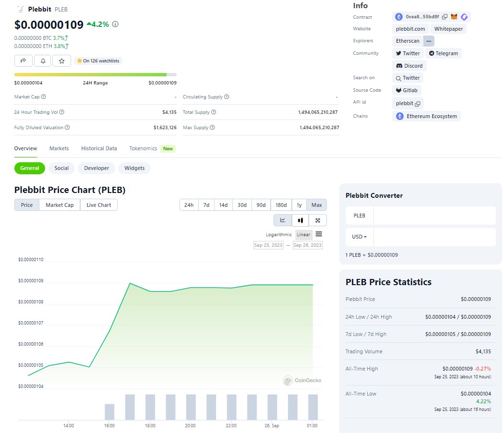Open Telegram community link

[444, 53]
